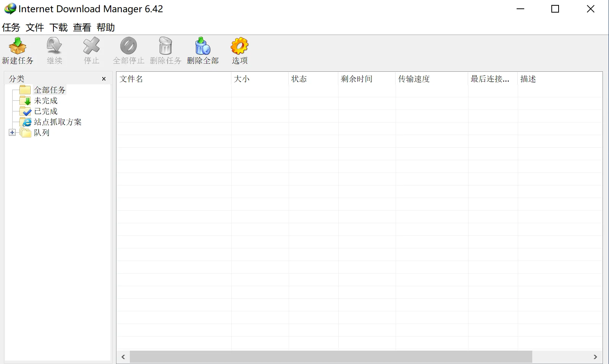Select 站点抓取方案 label in category tree
Screen dimensions: 609x364
(58, 122)
